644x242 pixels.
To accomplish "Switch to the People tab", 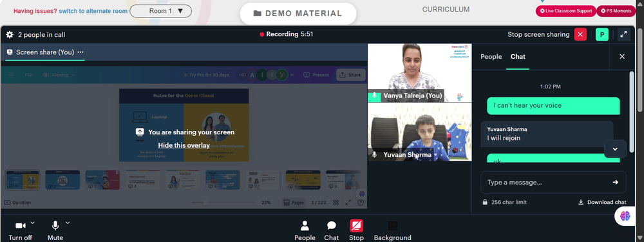I will (491, 56).
